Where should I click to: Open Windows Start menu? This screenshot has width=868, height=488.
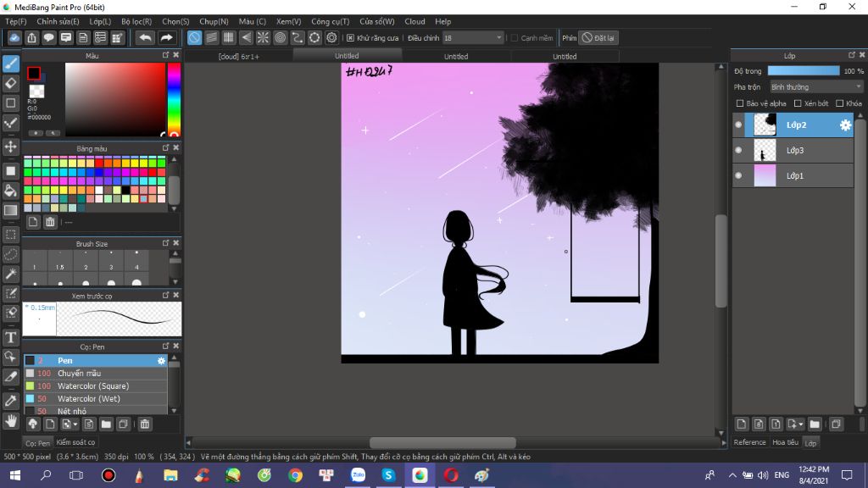click(x=15, y=475)
